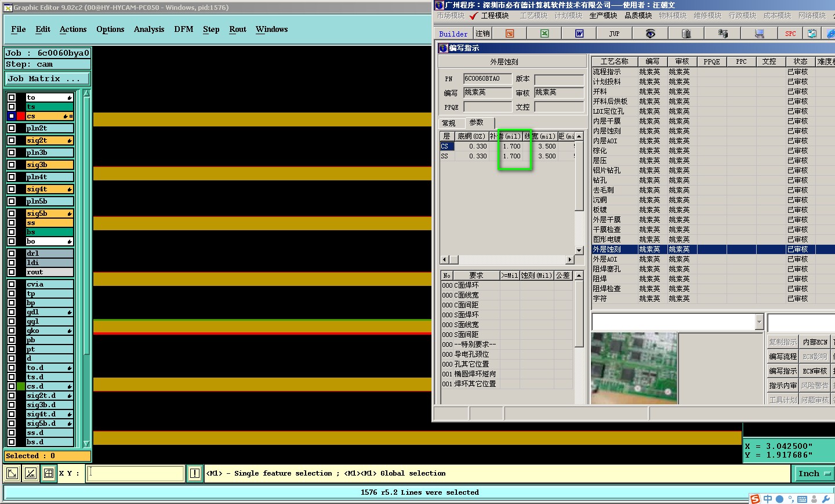Click the 注销 logout button

click(483, 34)
